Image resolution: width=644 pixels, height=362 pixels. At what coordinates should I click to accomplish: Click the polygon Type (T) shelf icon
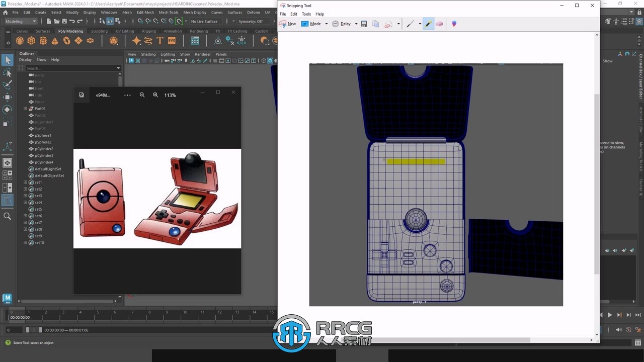tap(160, 41)
